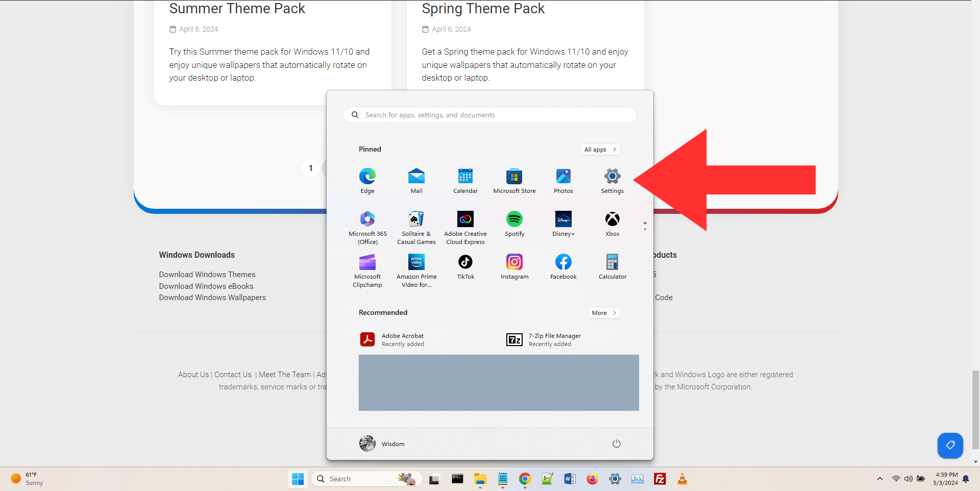Show hidden tray icons chevron
The height and width of the screenshot is (491, 980).
click(879, 479)
